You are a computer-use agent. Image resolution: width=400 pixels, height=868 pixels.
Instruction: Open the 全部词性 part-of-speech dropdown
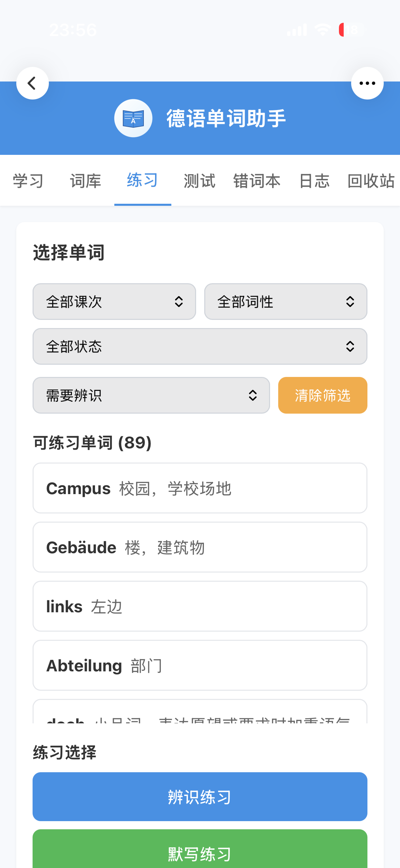tap(285, 302)
